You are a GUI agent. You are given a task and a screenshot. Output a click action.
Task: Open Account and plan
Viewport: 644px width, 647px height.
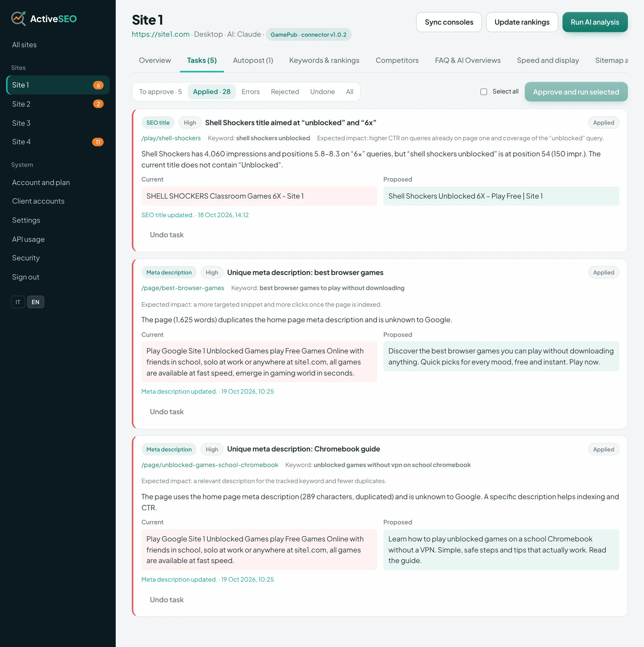[58, 183]
